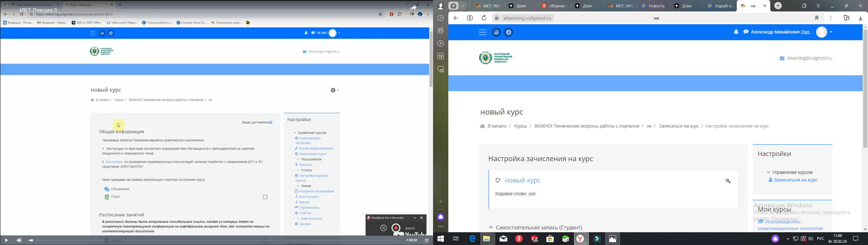
Task: Open the Yandex home 'Я' button
Action: (470, 18)
